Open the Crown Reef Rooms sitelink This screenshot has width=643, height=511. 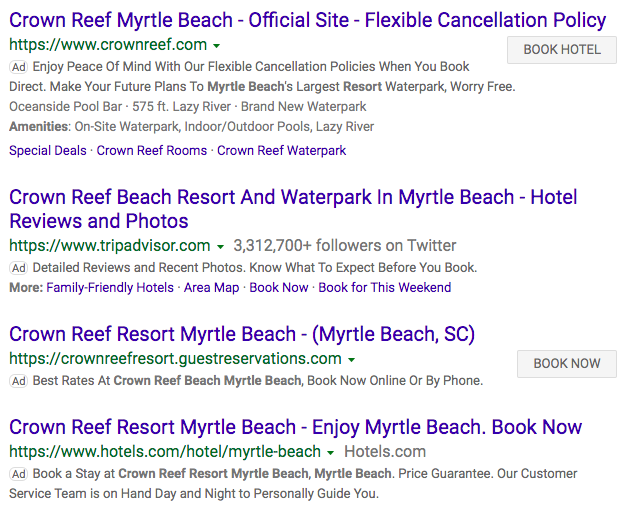point(152,151)
